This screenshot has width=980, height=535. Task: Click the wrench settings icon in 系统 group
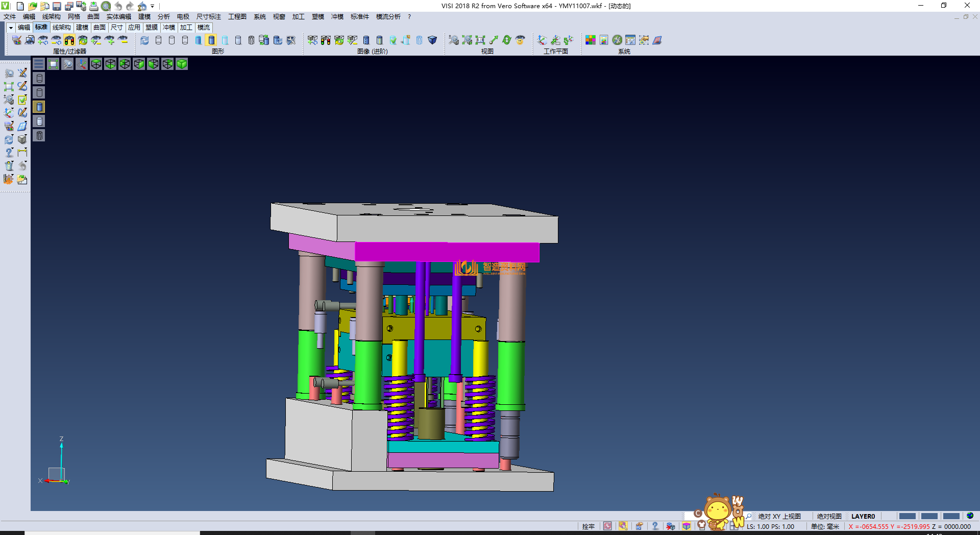coord(617,40)
